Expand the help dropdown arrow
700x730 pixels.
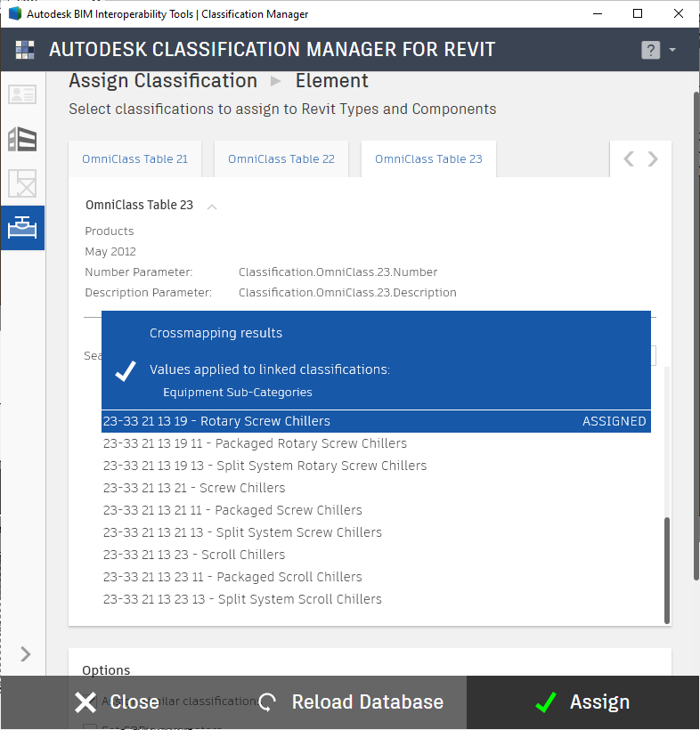[x=672, y=49]
